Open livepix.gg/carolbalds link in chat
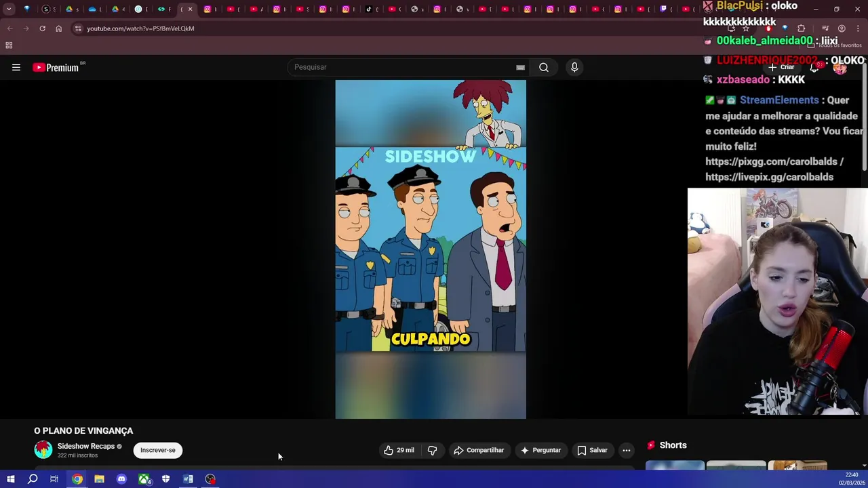Viewport: 868px width, 488px height. 769,177
